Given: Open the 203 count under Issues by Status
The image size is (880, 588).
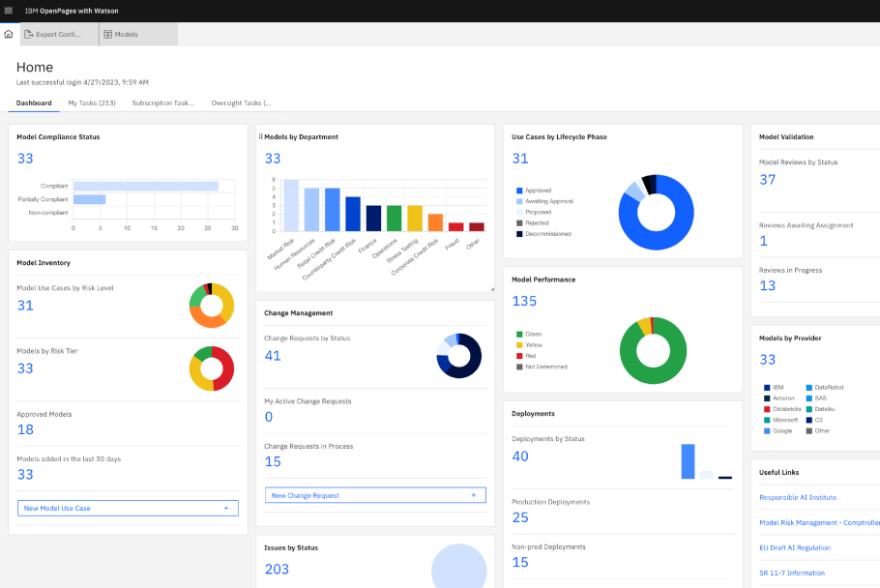Looking at the screenshot, I should point(277,570).
